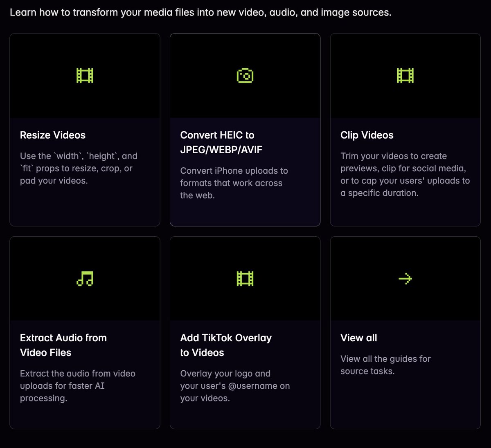This screenshot has width=491, height=448.
Task: Click text "Overlay your logo and your user's @username"
Action: tap(235, 385)
